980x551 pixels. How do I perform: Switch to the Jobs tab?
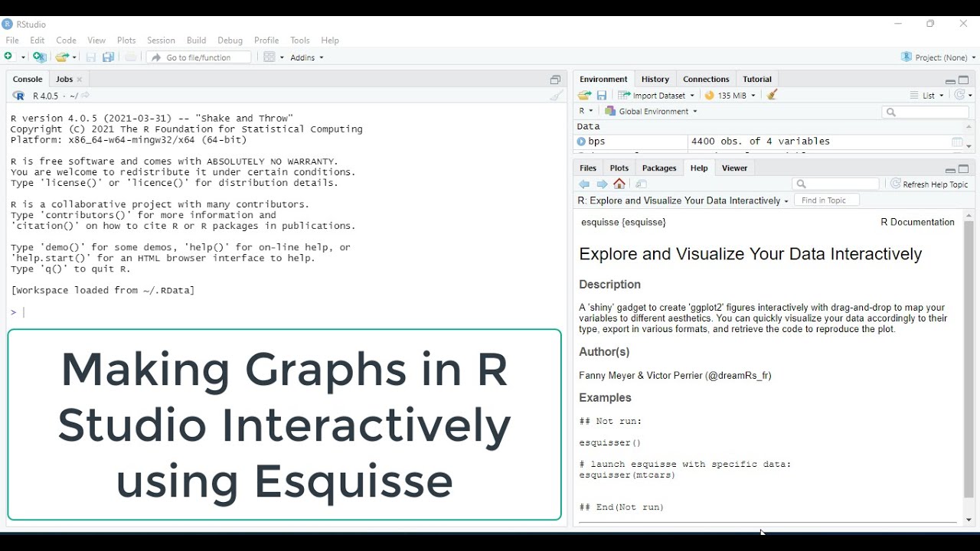pyautogui.click(x=64, y=80)
